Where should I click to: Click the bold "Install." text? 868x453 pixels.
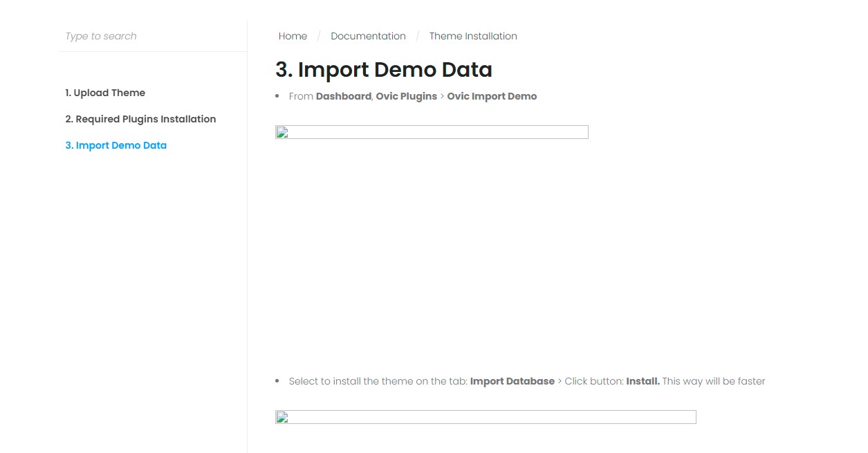pos(643,381)
